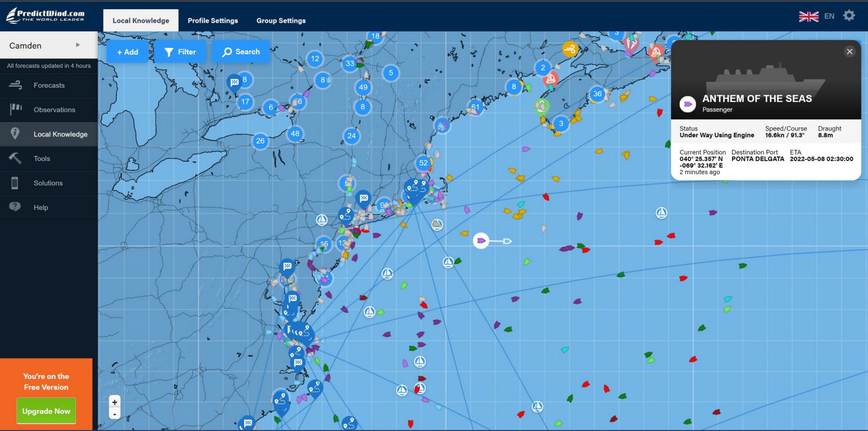
Task: Select the highlighted Anthem of the Seas ship marker
Action: point(481,241)
